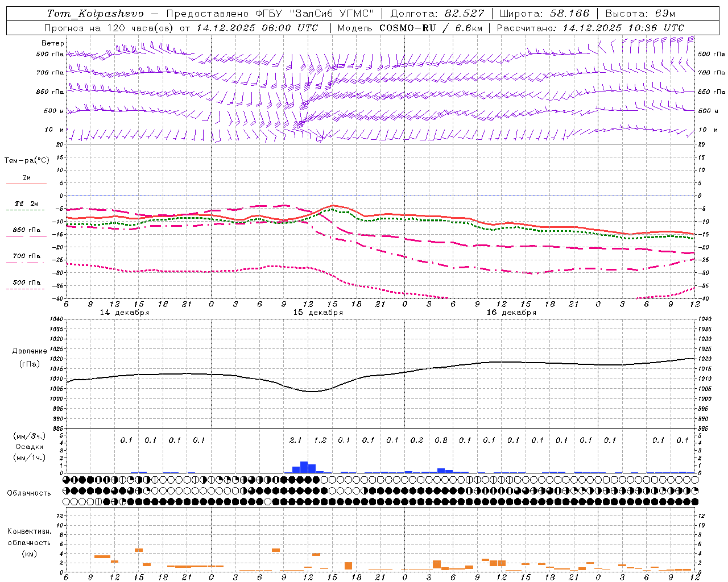Image resolution: width=728 pixels, height=582 pixels.
Task: Click the 'Облачность' cloud cover row label
Action: [29, 493]
